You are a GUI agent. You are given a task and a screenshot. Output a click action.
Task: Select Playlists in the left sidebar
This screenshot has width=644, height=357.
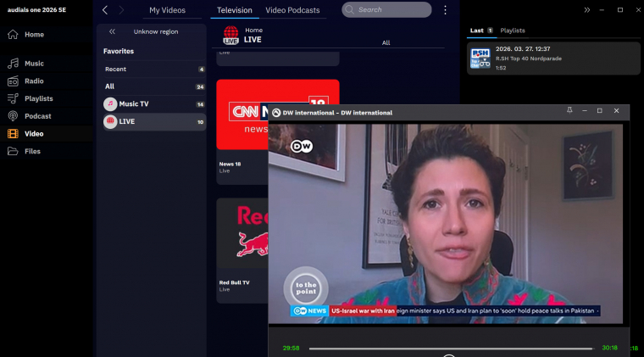(38, 98)
